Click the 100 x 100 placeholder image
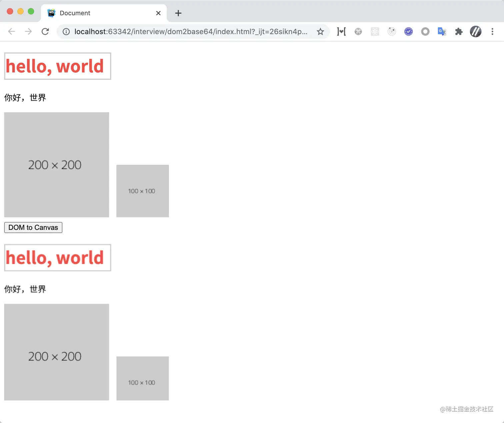The width and height of the screenshot is (504, 423). pos(142,191)
